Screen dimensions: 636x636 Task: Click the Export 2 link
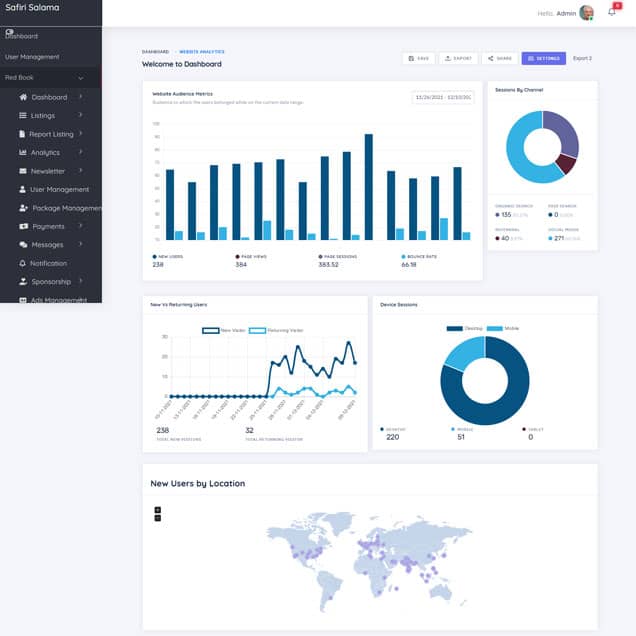tap(582, 58)
